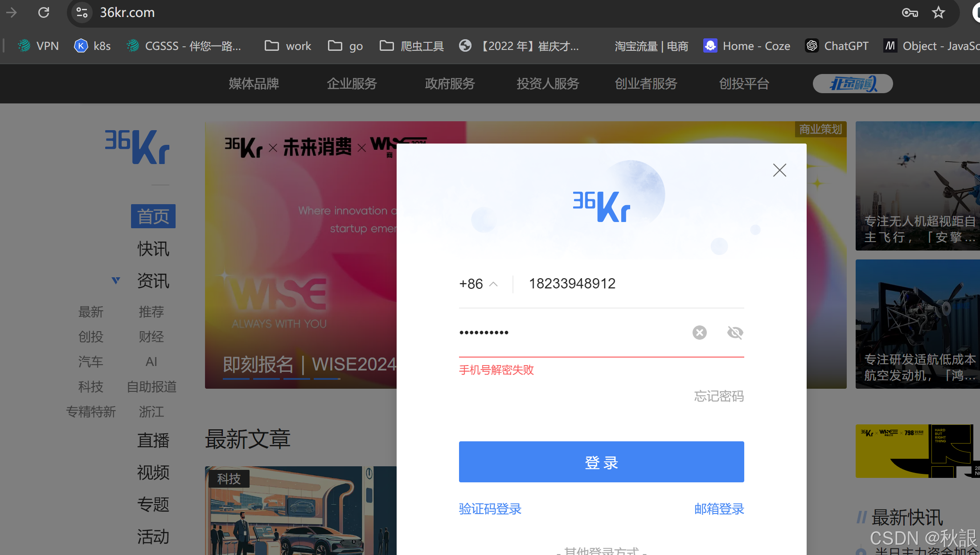The image size is (980, 555).
Task: Click the browser forward arrow
Action: coord(12,12)
